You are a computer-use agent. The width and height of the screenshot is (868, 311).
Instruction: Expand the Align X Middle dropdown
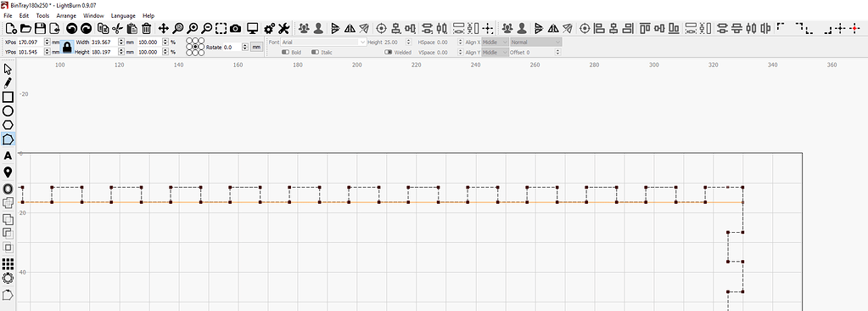(495, 42)
